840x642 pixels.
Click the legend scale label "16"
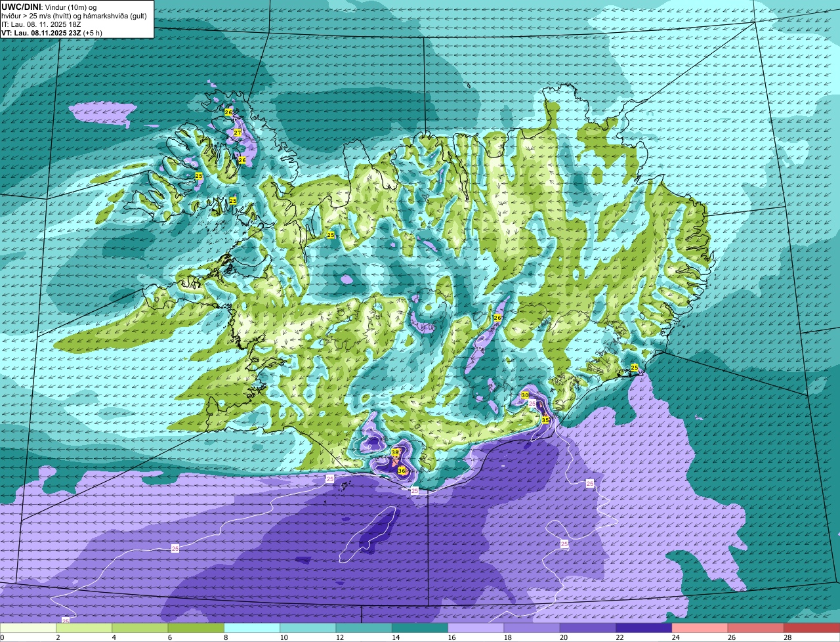pos(450,637)
